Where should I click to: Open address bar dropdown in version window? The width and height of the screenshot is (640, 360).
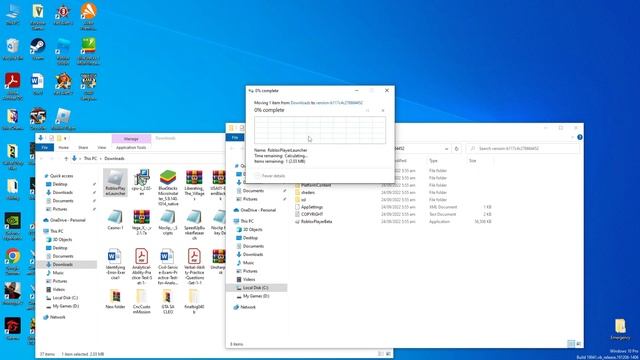pyautogui.click(x=446, y=149)
